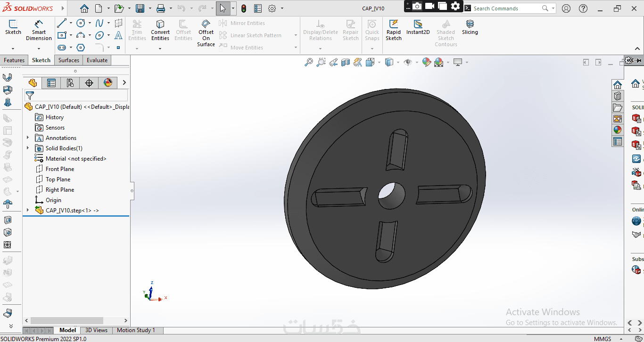Toggle the Sketch mode button
644x342 pixels.
click(13, 27)
